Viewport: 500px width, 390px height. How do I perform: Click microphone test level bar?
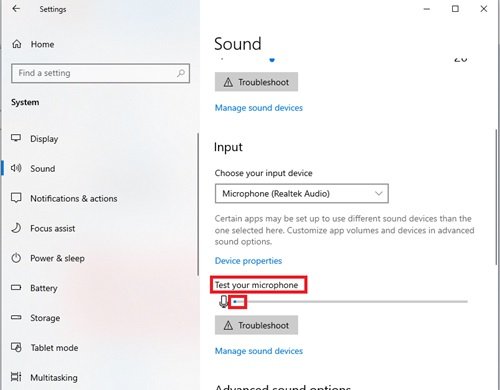tap(350, 302)
